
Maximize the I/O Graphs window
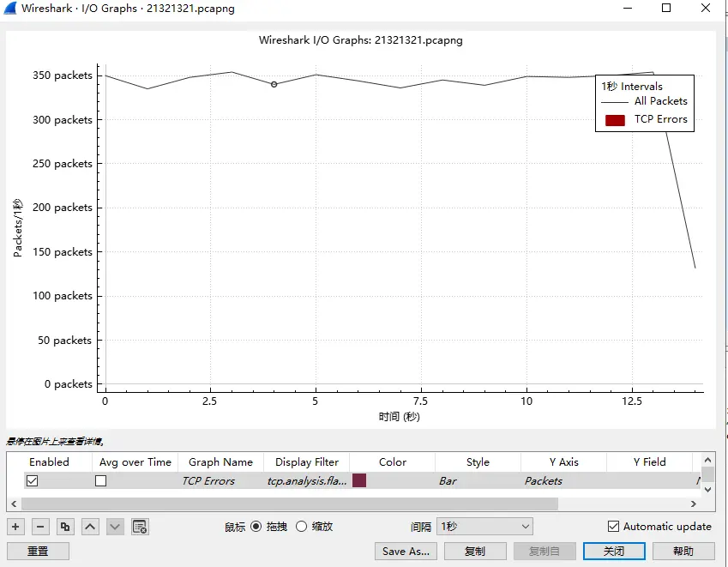pyautogui.click(x=666, y=8)
